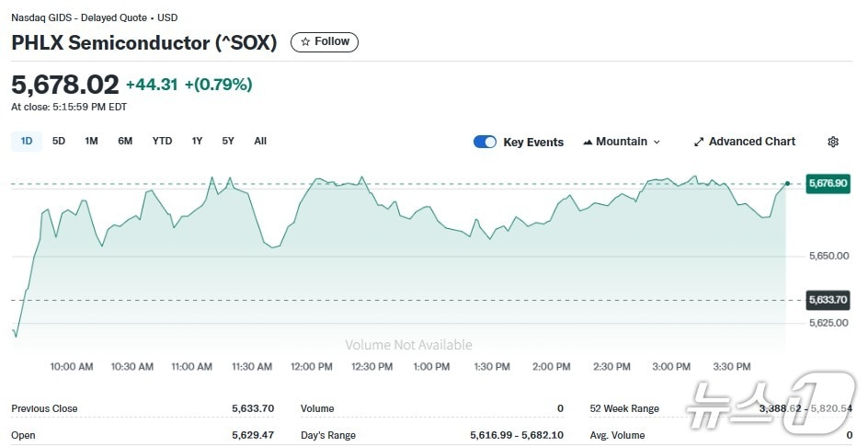Expand the Mountain chart type dropdown
Viewport: 868px width, 447px height.
pyautogui.click(x=622, y=142)
